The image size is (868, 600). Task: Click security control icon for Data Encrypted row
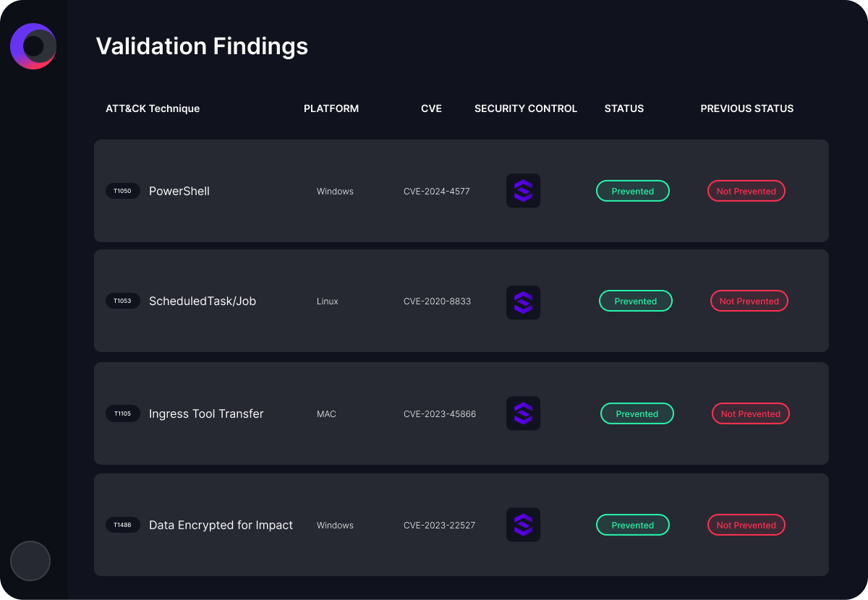coord(523,525)
